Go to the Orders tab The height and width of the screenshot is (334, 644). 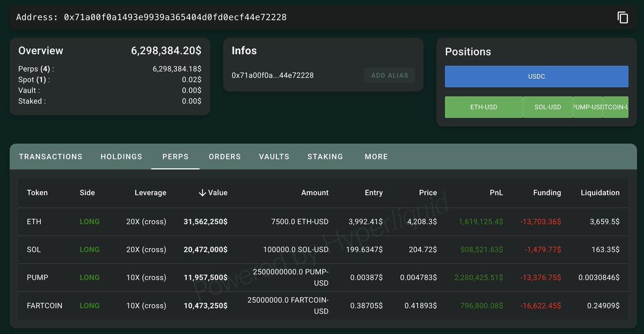tap(224, 157)
